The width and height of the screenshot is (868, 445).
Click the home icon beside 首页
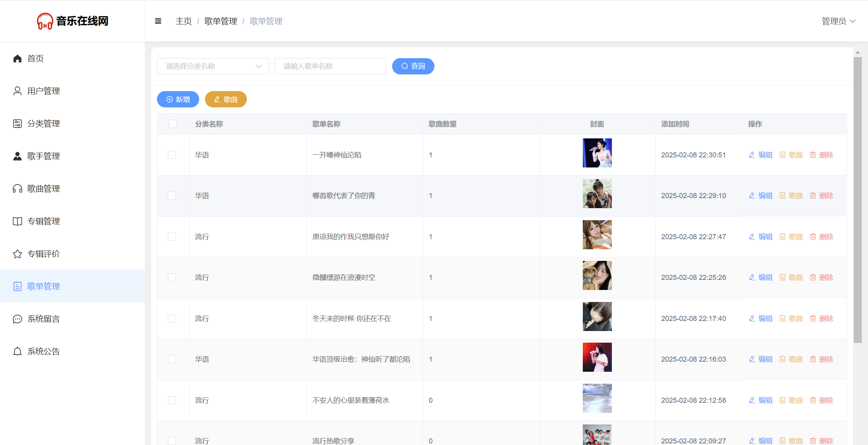click(x=17, y=59)
